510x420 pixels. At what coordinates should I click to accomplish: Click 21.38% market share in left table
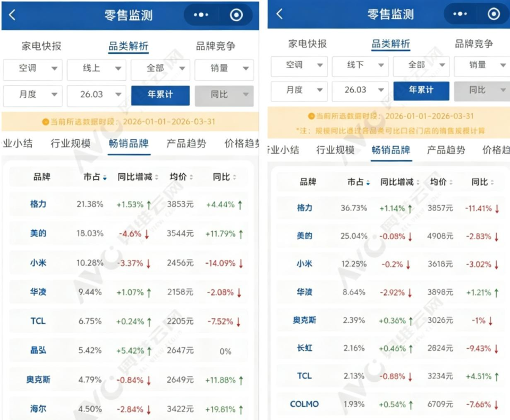pyautogui.click(x=90, y=204)
